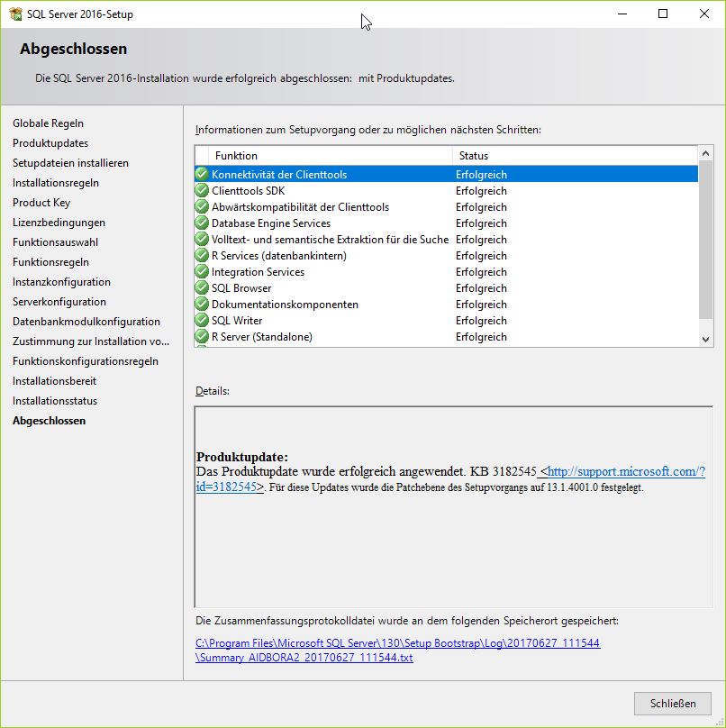The height and width of the screenshot is (728, 726).
Task: Click Erfolgreich status for SQL Browser
Action: tap(481, 287)
